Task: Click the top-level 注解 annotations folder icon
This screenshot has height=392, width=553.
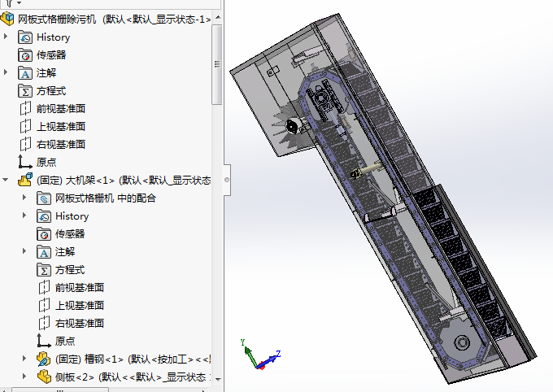Action: [25, 73]
